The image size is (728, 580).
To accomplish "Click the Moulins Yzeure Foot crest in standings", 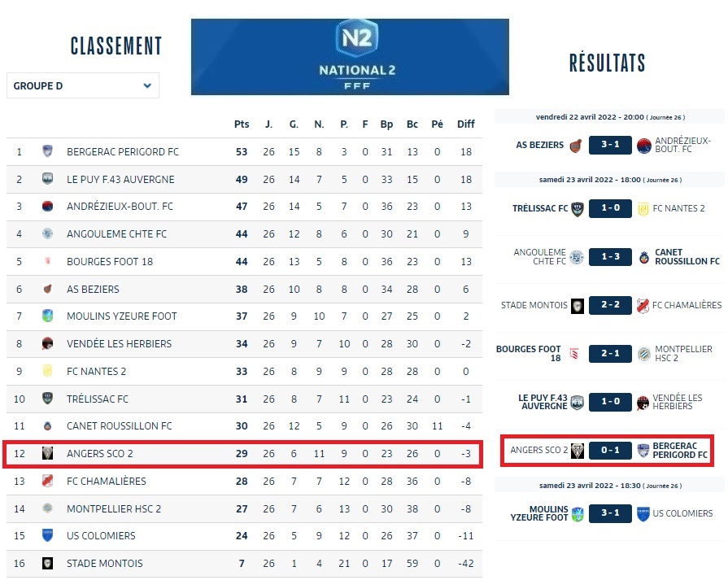I will click(x=47, y=316).
